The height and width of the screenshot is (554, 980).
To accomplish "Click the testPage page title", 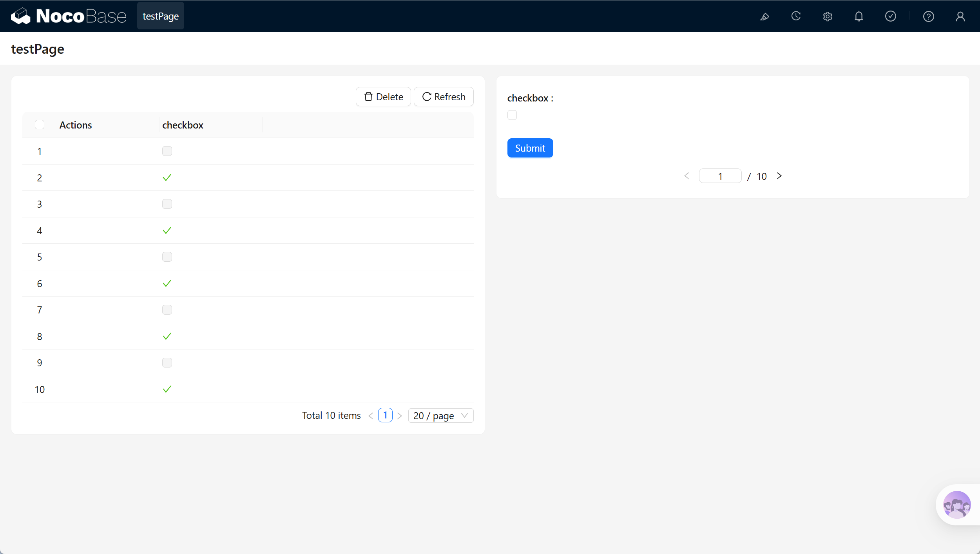I will coord(38,49).
